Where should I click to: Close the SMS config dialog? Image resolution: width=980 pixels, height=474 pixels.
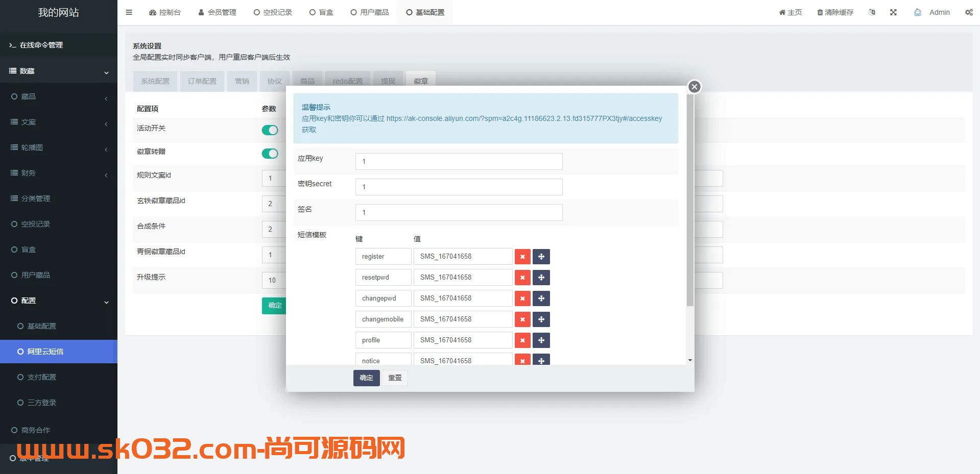694,87
